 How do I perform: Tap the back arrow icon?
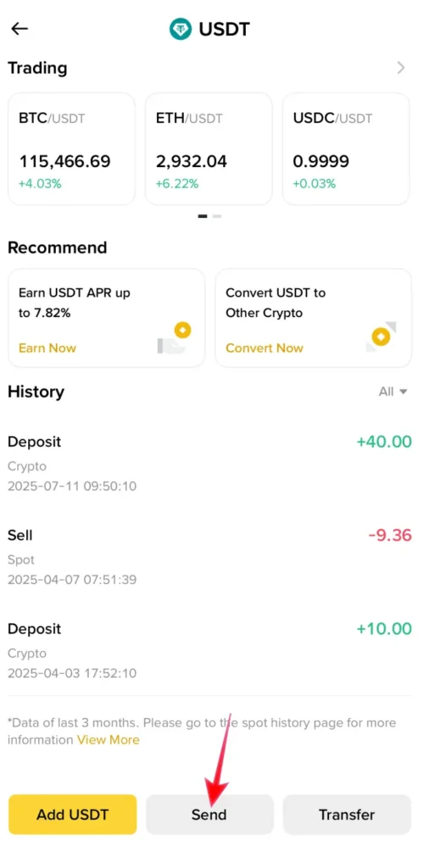pos(19,28)
